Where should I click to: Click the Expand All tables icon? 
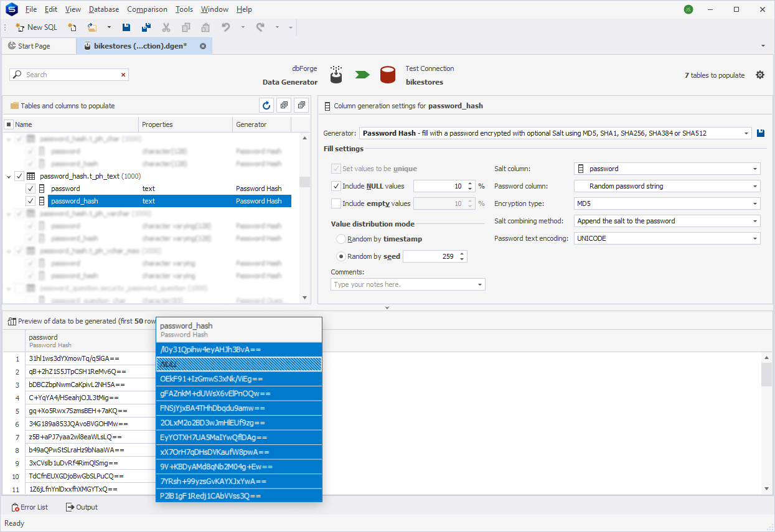[284, 106]
